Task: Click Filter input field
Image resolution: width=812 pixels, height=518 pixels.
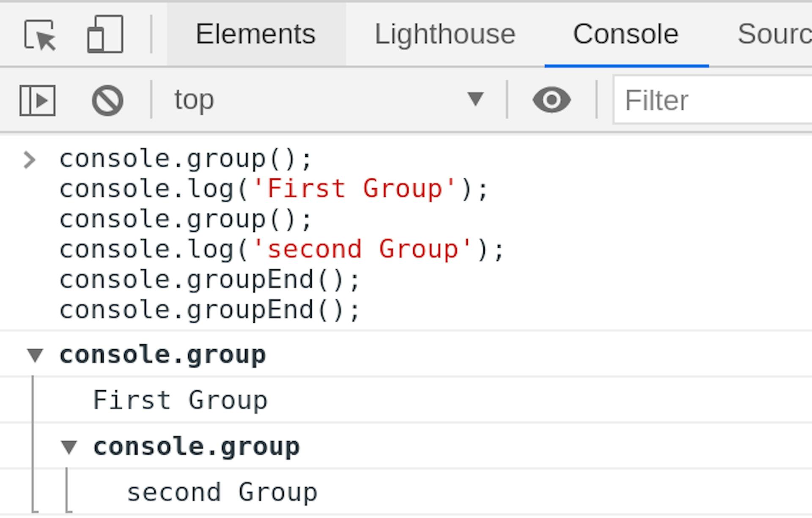Action: (x=710, y=99)
